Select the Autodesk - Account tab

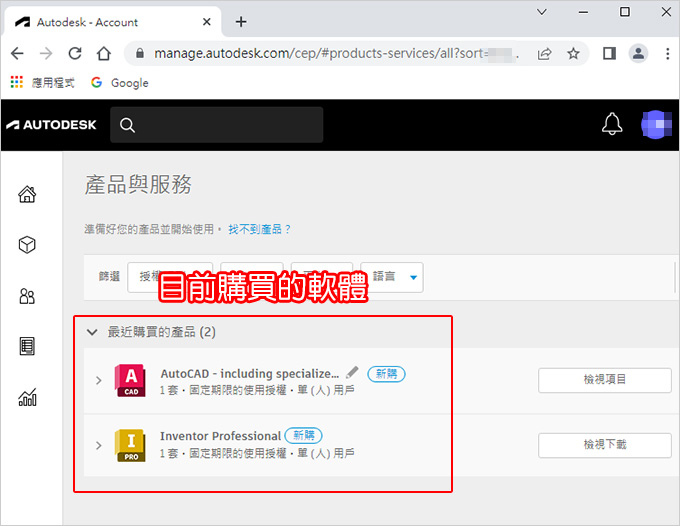[x=113, y=22]
